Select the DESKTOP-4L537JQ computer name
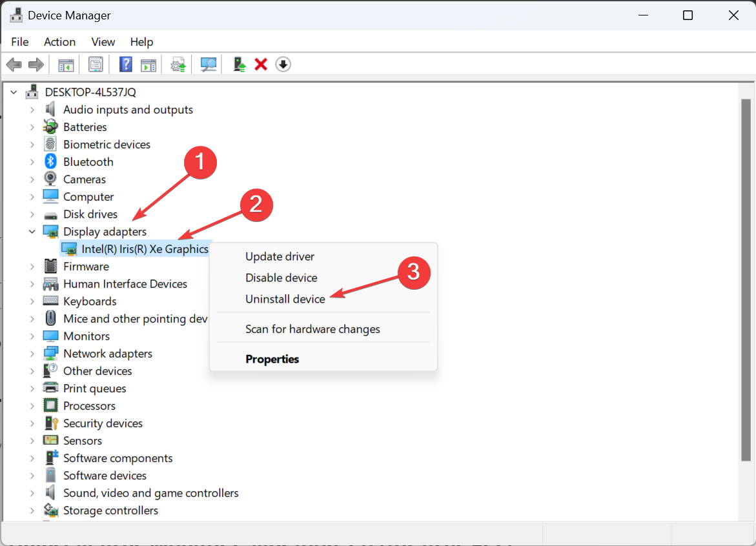This screenshot has height=546, width=756. tap(90, 92)
